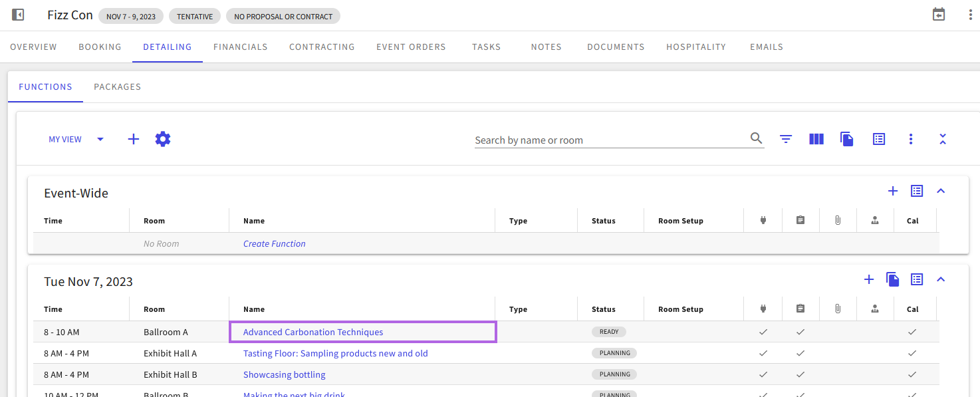Click the clipboard column icon in Event-Wide
Viewport: 980px width, 397px height.
pyautogui.click(x=800, y=220)
